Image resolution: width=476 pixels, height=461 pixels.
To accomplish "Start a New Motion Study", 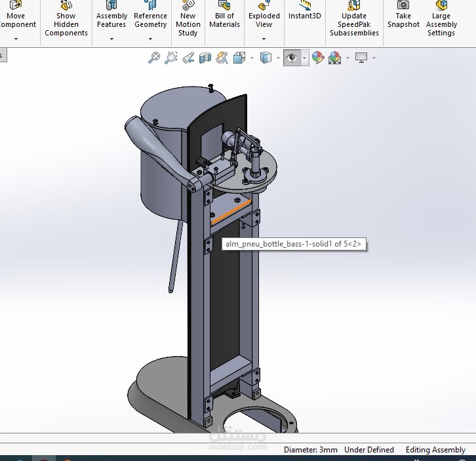I will [188, 18].
